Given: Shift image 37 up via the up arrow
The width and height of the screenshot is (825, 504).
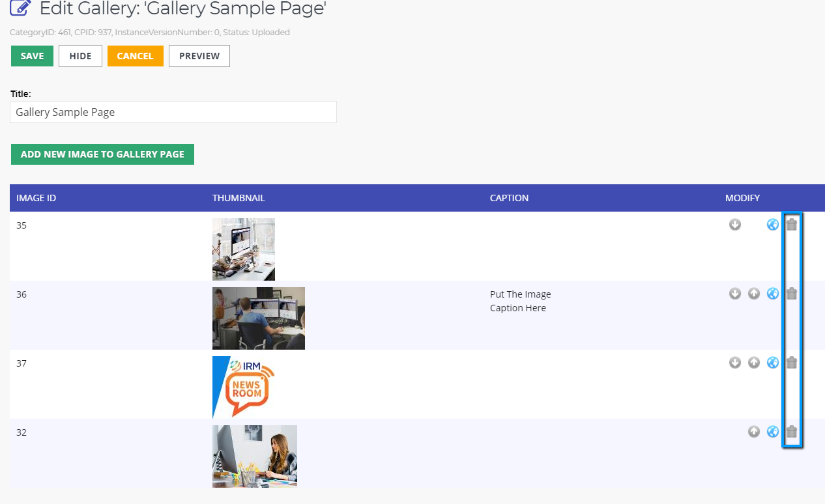Looking at the screenshot, I should click(754, 363).
